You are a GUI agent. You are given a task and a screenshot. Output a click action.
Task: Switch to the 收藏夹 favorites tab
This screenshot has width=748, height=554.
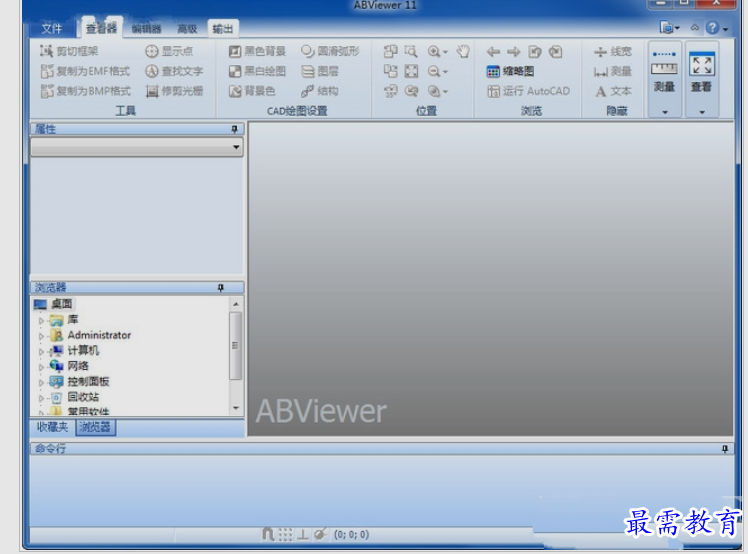52,427
